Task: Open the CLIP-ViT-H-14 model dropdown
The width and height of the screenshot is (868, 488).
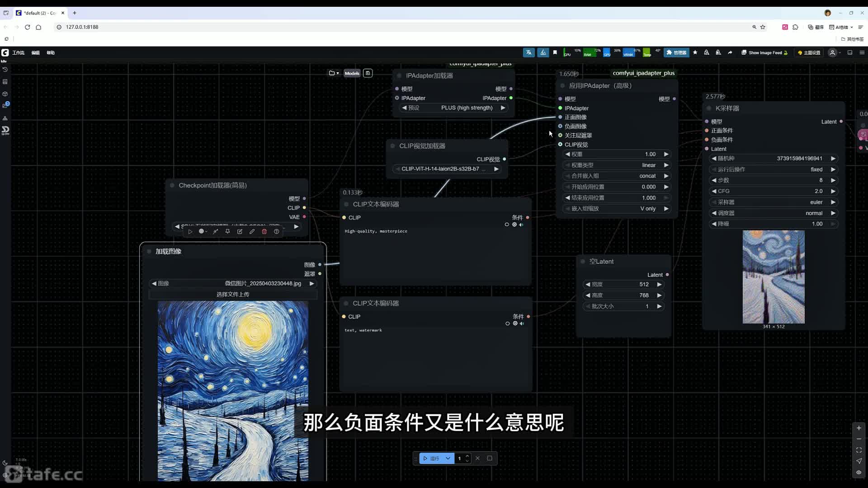Action: coord(447,169)
